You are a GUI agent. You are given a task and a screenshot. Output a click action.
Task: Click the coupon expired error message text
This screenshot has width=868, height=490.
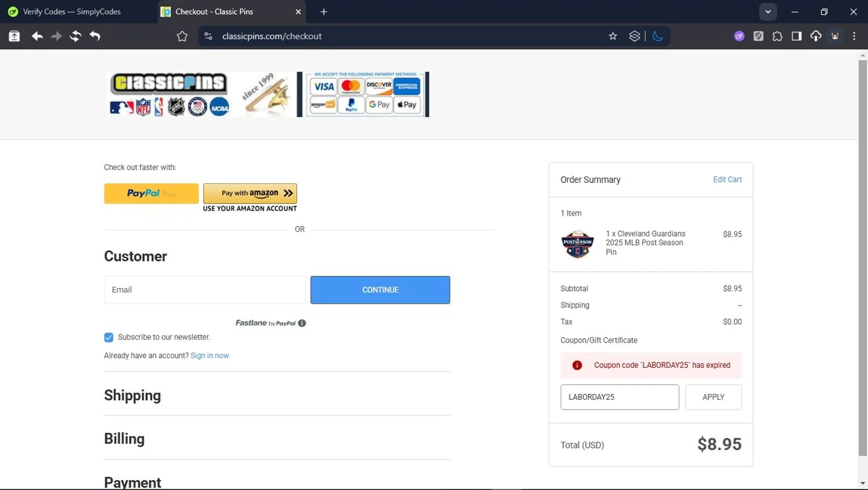tap(662, 366)
